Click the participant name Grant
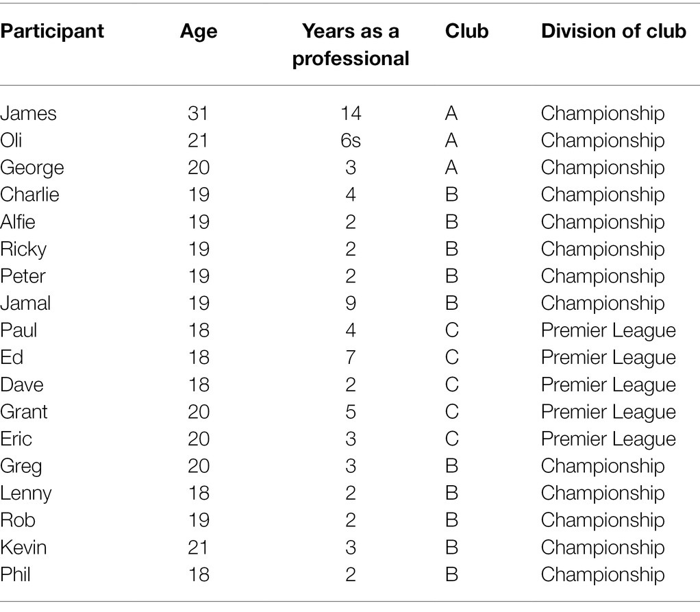 (24, 411)
